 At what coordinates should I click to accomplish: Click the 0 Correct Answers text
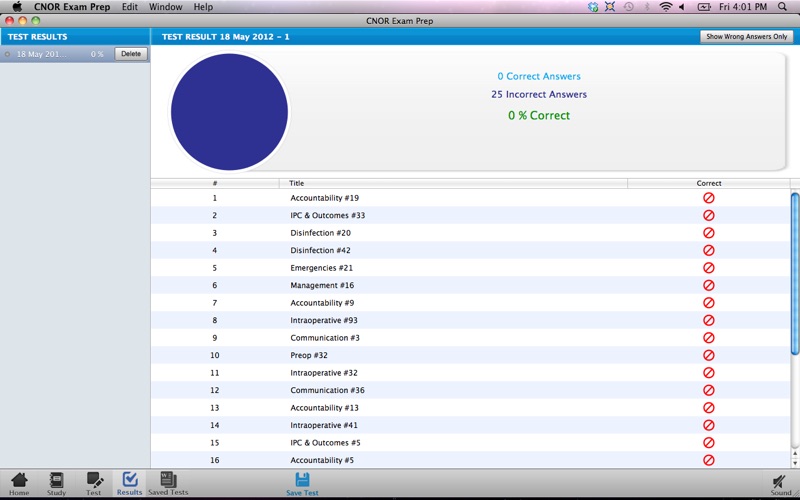[539, 76]
